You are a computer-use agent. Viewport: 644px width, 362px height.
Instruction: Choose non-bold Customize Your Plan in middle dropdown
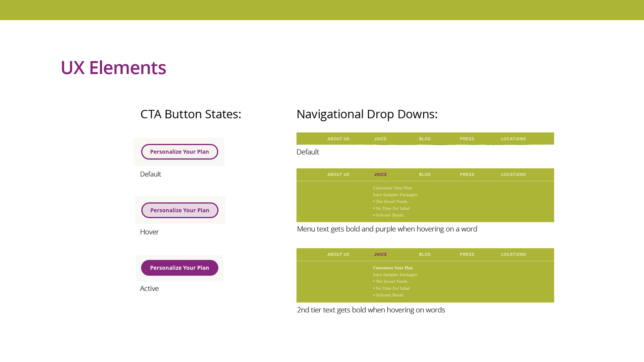392,188
